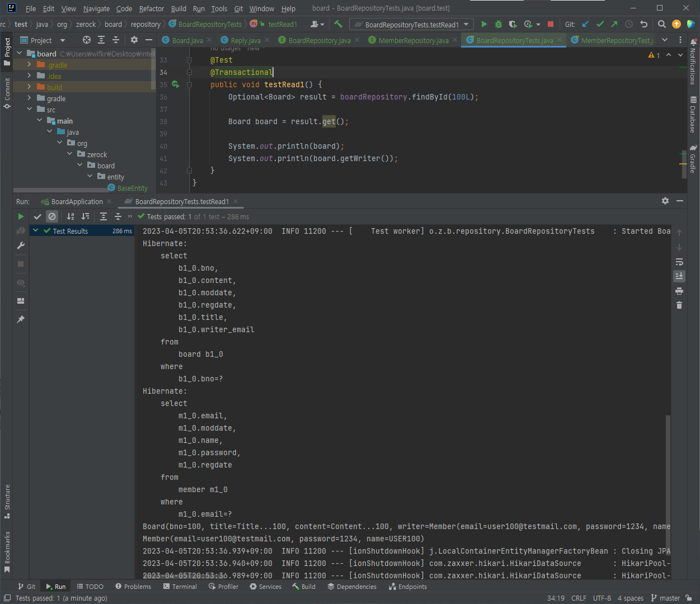This screenshot has height=604, width=700.
Task: Select opened file in Project tree with the crosshair icon
Action: point(86,40)
